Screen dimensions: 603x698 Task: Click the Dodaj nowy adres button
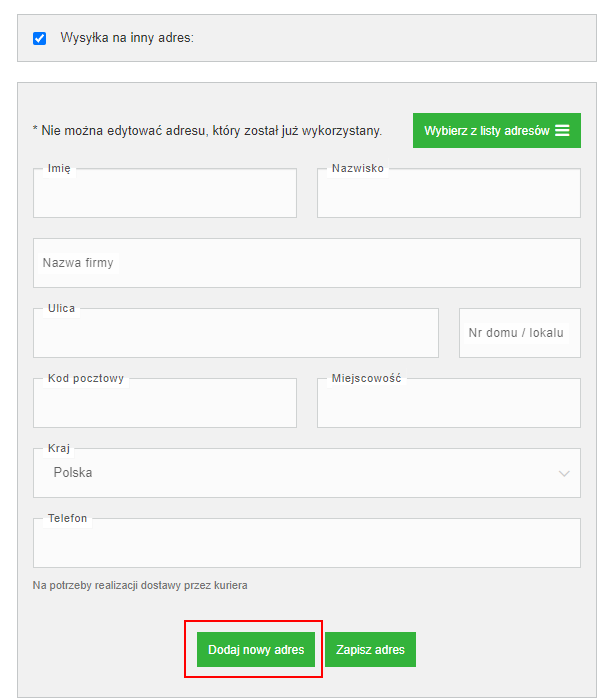pos(256,649)
